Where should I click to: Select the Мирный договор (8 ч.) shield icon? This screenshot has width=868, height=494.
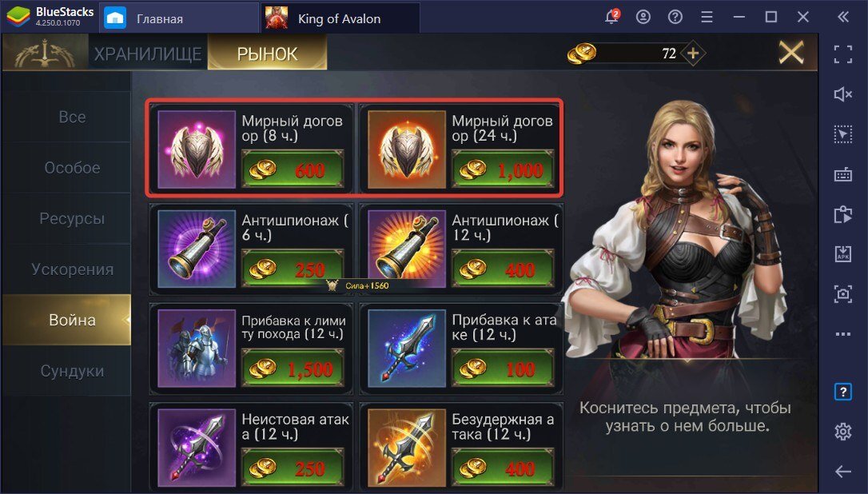(x=197, y=149)
